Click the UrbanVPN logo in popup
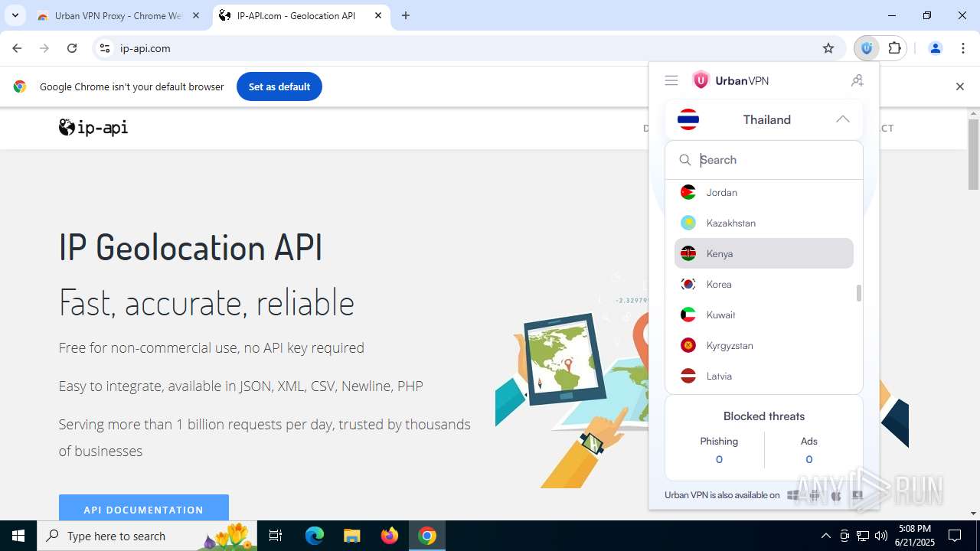 coord(730,80)
